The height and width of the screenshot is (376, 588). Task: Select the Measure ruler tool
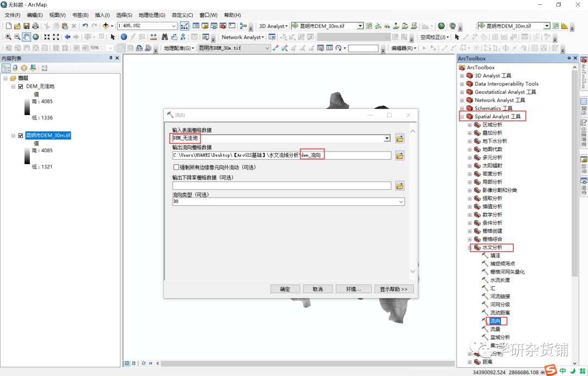click(154, 37)
